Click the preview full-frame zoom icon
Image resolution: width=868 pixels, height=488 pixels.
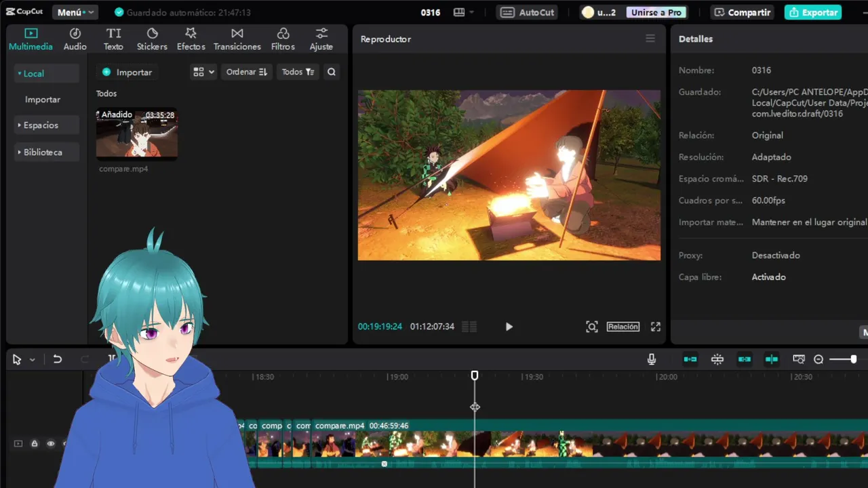pos(592,327)
